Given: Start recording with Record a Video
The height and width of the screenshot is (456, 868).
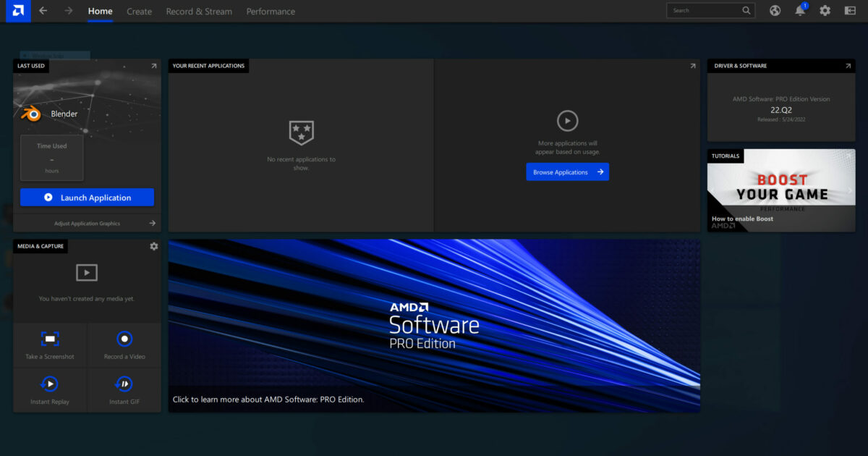Looking at the screenshot, I should coord(124,345).
